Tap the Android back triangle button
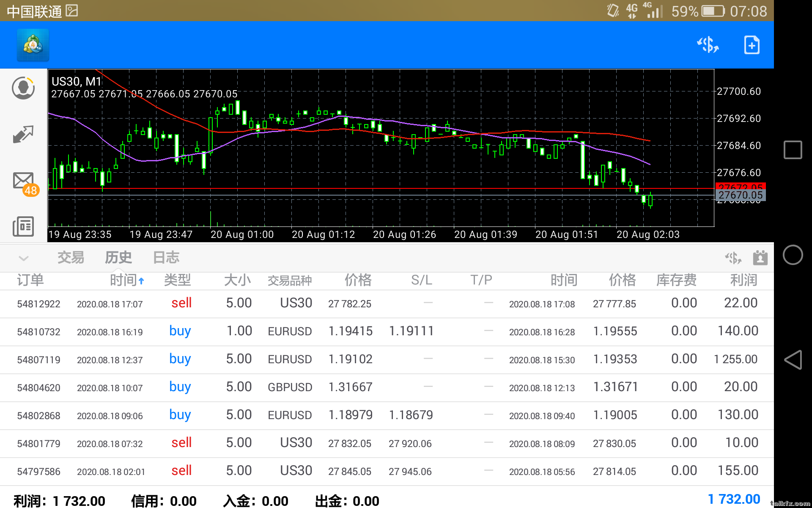Viewport: 812px width, 508px height. [x=793, y=360]
